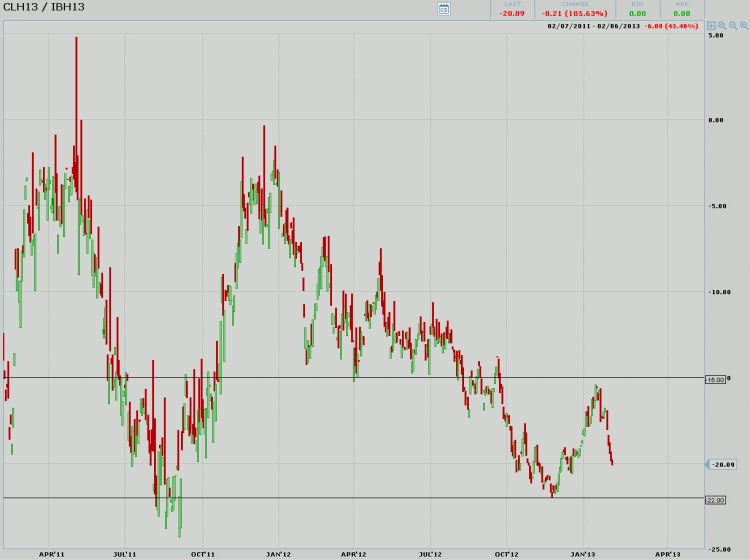Image resolution: width=750 pixels, height=559 pixels.
Task: Click the BID value field
Action: pyautogui.click(x=637, y=13)
